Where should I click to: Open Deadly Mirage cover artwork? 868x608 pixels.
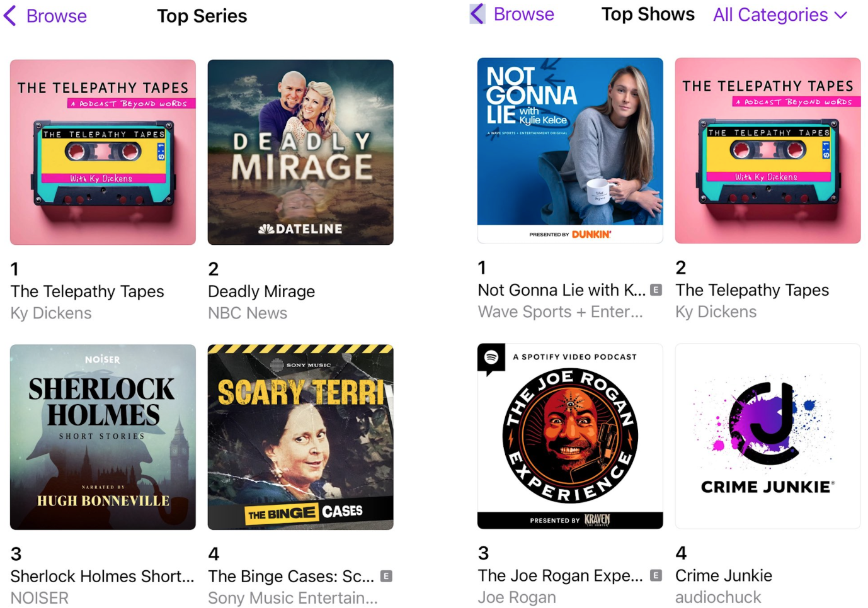pos(300,152)
